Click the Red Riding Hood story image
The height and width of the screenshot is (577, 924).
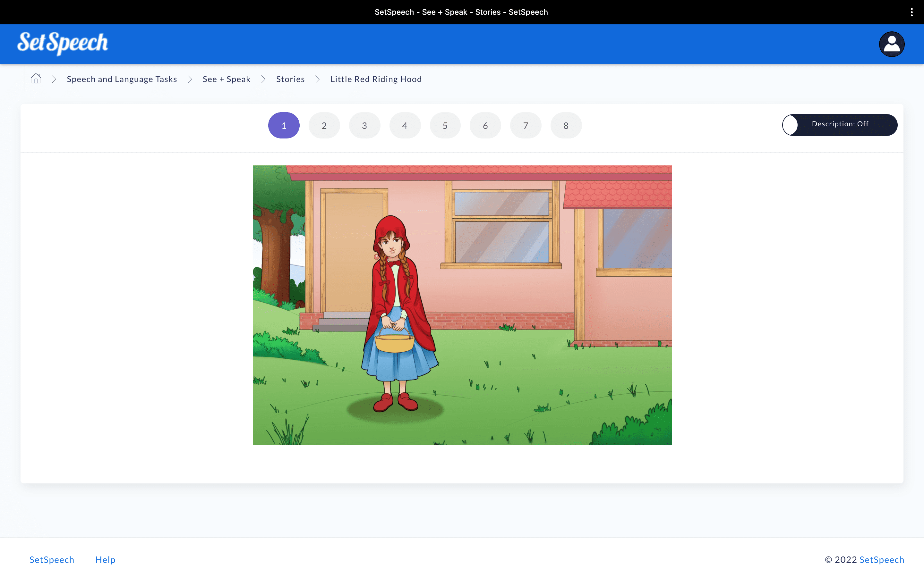(462, 305)
